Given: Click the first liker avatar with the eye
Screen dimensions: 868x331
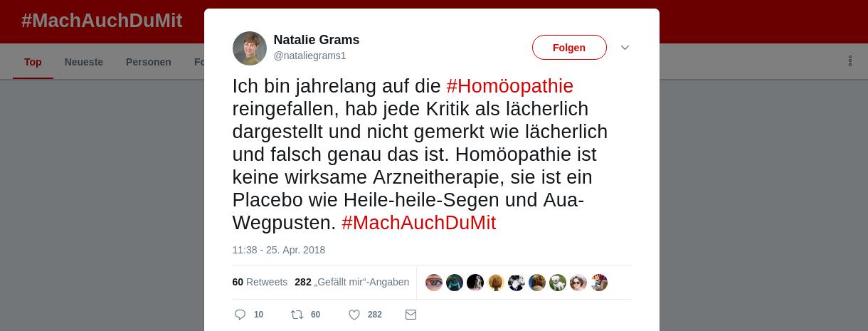Looking at the screenshot, I should coord(434,283).
